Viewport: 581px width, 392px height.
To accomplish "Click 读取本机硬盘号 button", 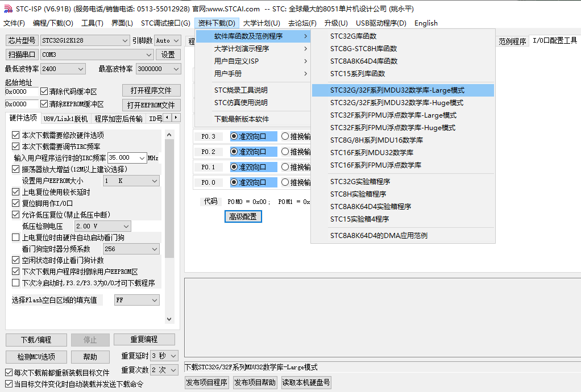I will pos(306,382).
